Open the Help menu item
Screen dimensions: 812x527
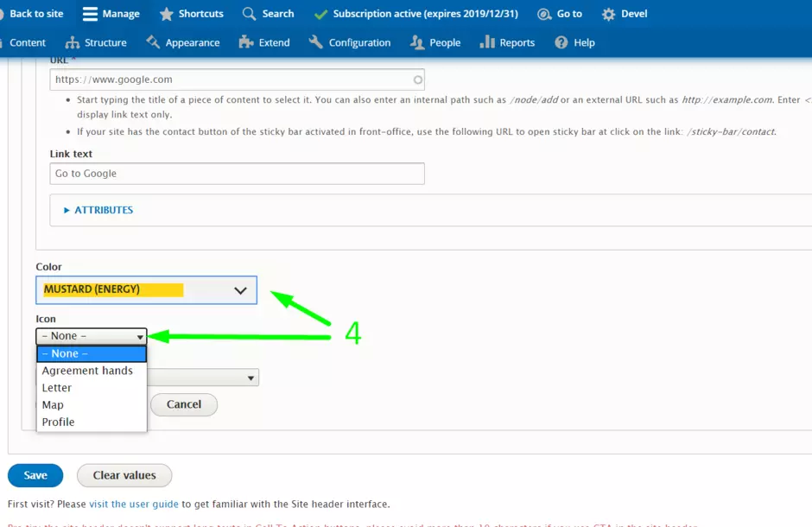[575, 42]
